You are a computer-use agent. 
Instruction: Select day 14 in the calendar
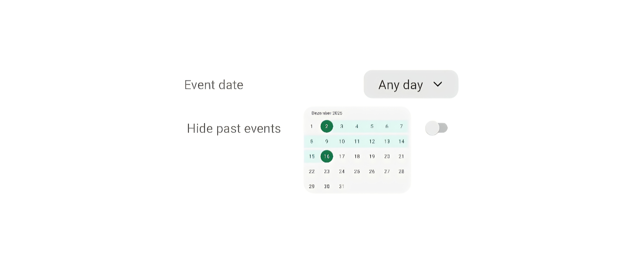pyautogui.click(x=401, y=141)
